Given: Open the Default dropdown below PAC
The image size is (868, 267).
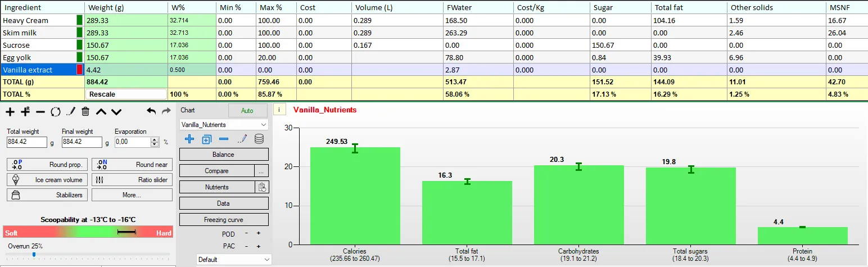Looking at the screenshot, I should (234, 260).
